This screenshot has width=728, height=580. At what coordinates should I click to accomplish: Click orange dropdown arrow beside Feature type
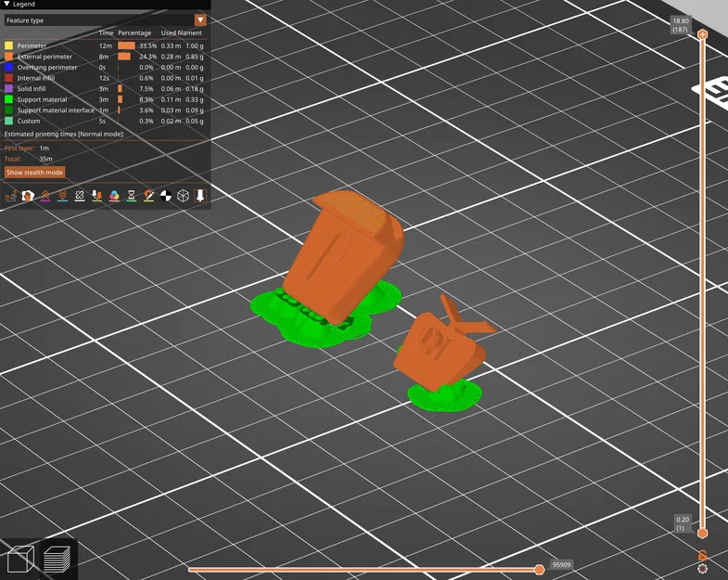pyautogui.click(x=200, y=20)
